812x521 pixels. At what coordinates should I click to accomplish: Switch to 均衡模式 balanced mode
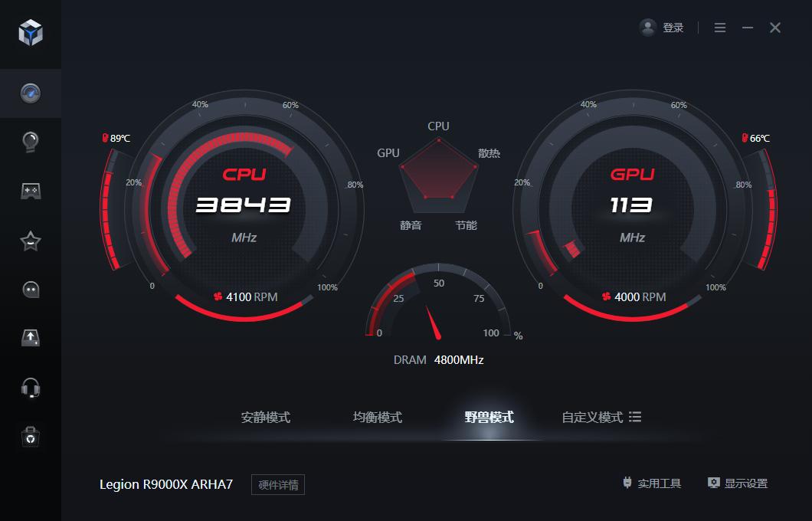[x=378, y=418]
